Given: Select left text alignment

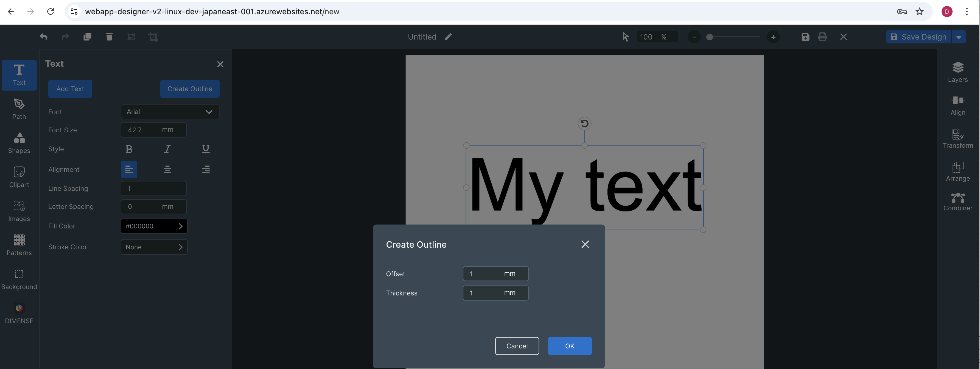Looking at the screenshot, I should tap(129, 169).
